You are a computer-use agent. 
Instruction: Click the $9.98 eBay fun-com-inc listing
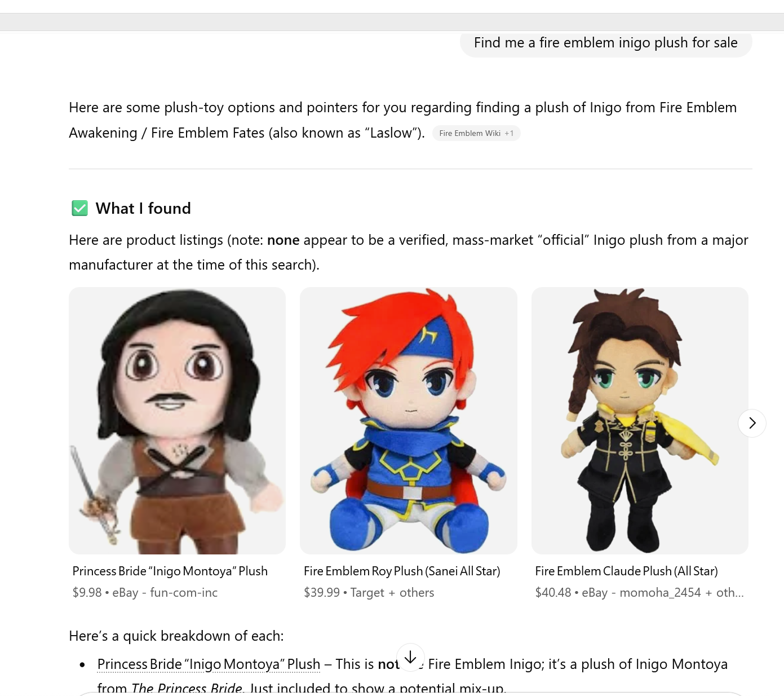pyautogui.click(x=145, y=593)
